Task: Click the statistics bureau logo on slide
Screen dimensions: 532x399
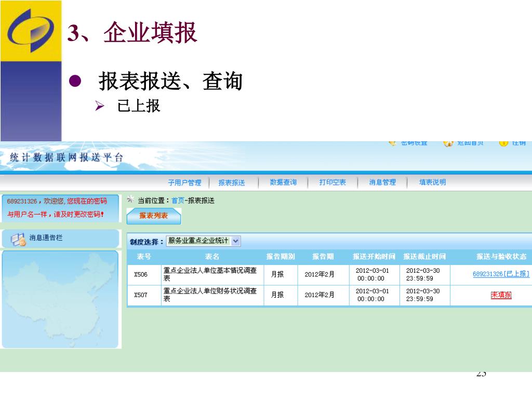Action: tap(31, 31)
